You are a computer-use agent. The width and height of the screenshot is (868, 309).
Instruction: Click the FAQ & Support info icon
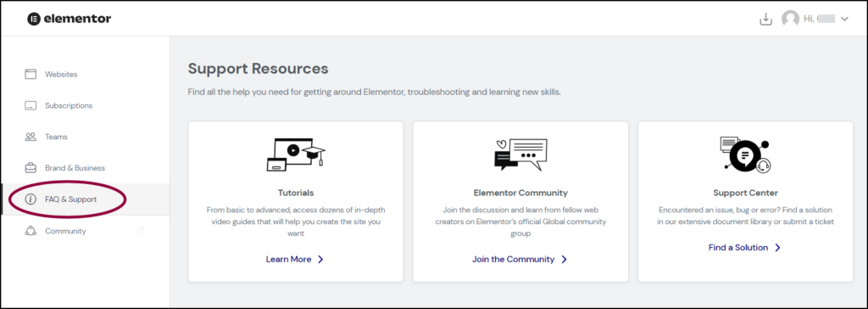point(31,199)
